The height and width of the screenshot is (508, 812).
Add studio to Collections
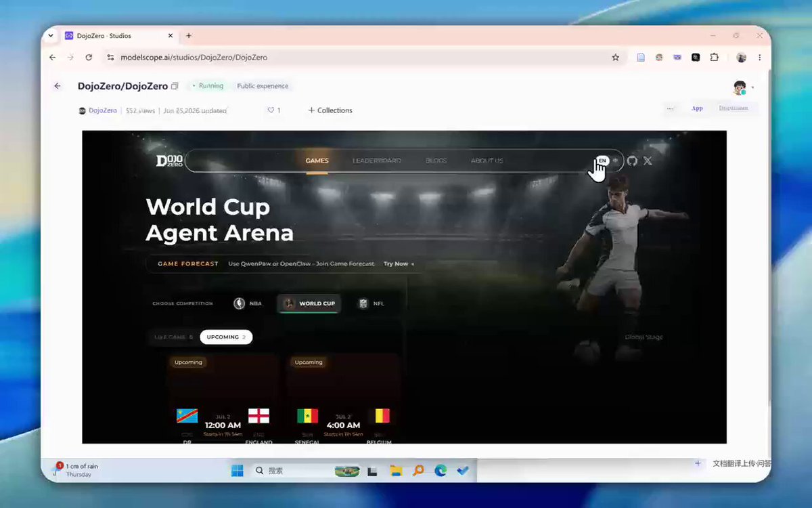[330, 110]
